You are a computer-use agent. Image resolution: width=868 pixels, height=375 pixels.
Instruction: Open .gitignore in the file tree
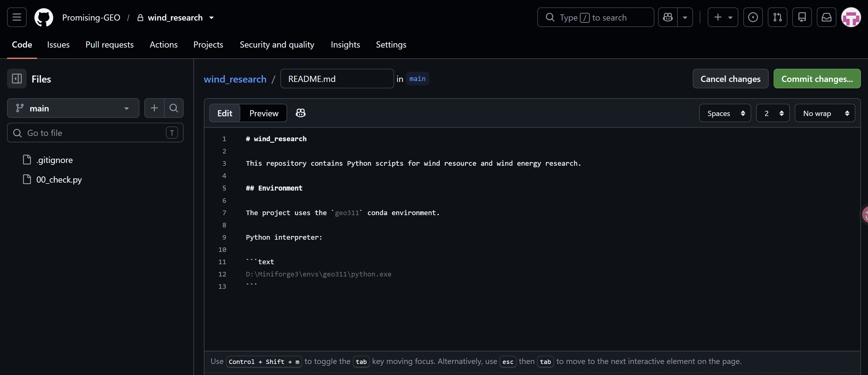tap(54, 160)
